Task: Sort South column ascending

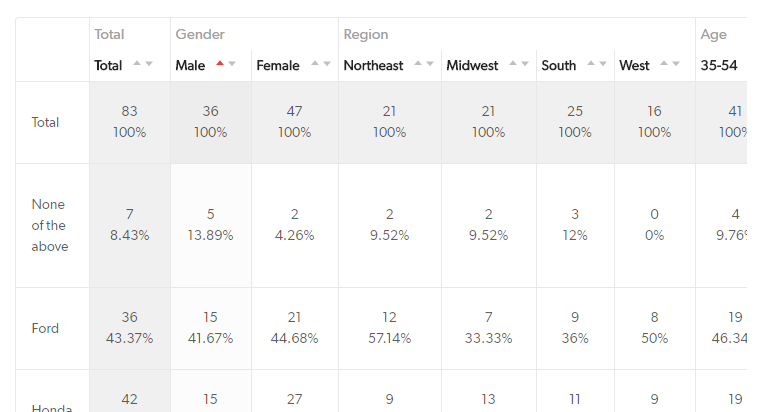Action: (591, 64)
